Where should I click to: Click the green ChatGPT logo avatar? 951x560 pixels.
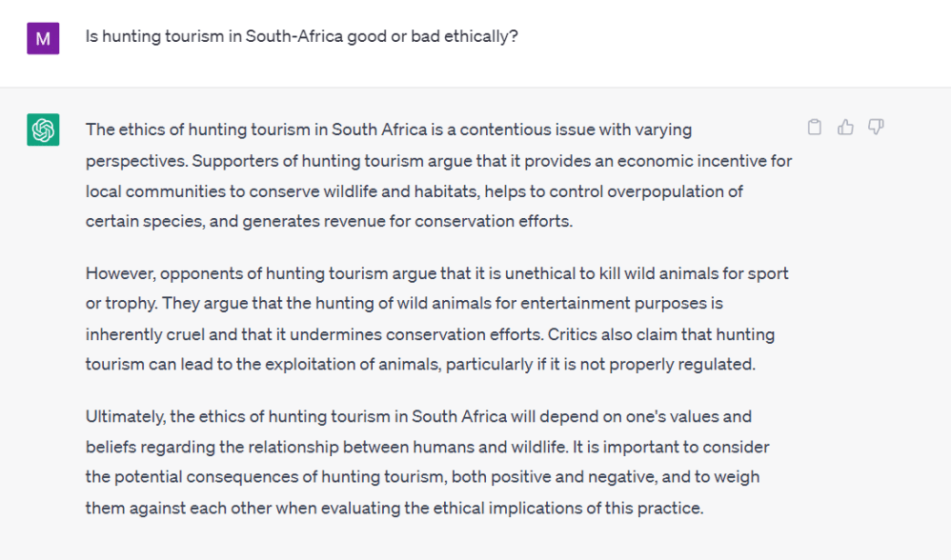tap(43, 130)
